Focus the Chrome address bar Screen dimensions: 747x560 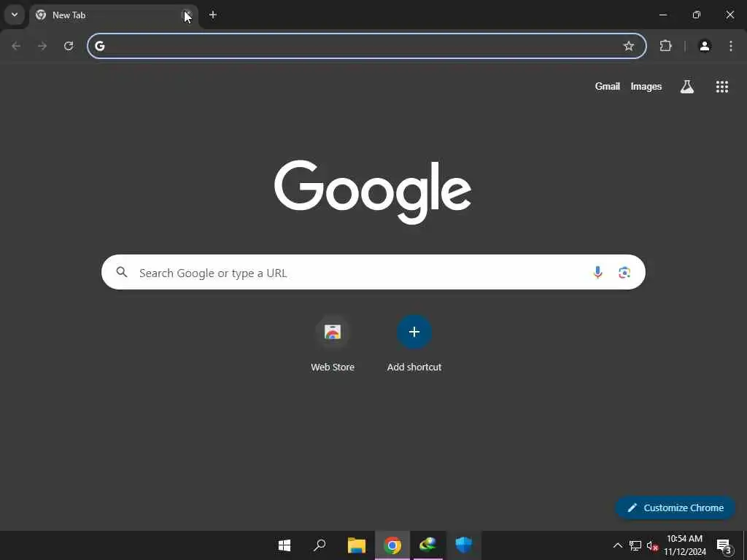click(366, 46)
